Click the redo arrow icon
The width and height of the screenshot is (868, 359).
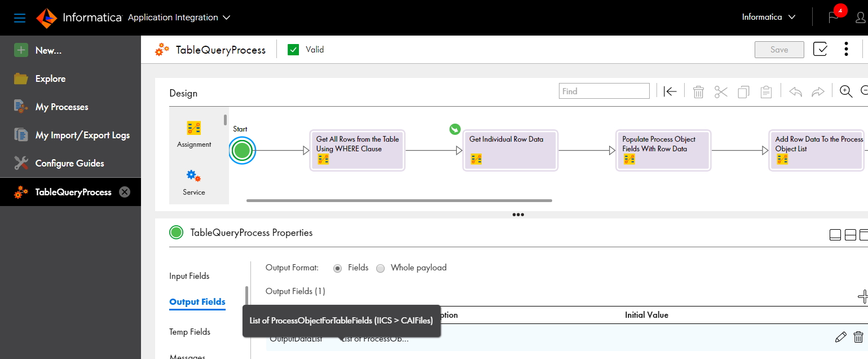click(818, 91)
